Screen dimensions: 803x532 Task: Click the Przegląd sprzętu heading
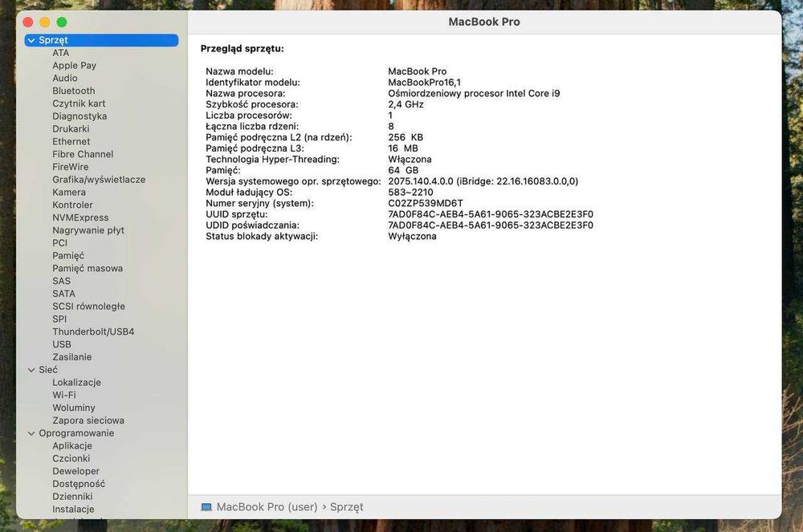(243, 49)
